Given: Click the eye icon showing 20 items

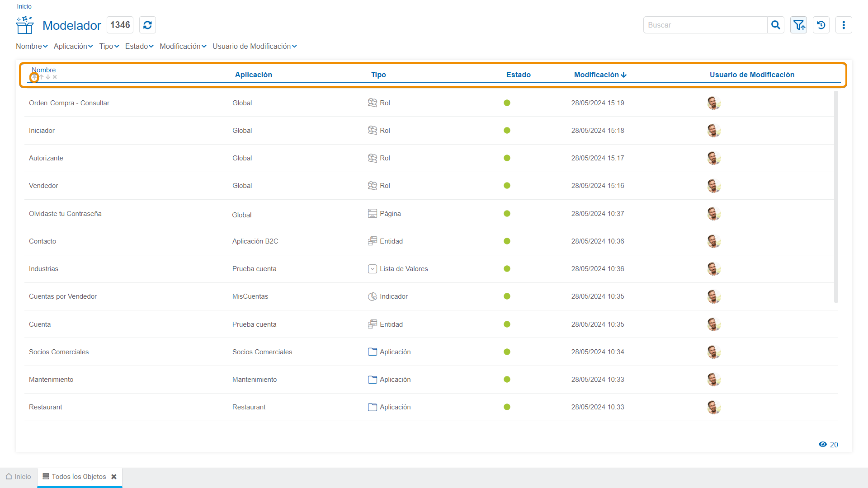Looking at the screenshot, I should point(823,445).
